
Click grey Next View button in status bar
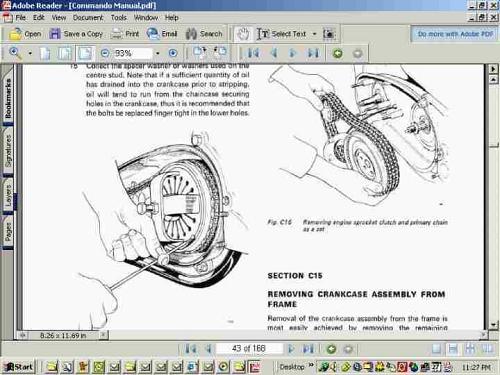[x=348, y=349]
